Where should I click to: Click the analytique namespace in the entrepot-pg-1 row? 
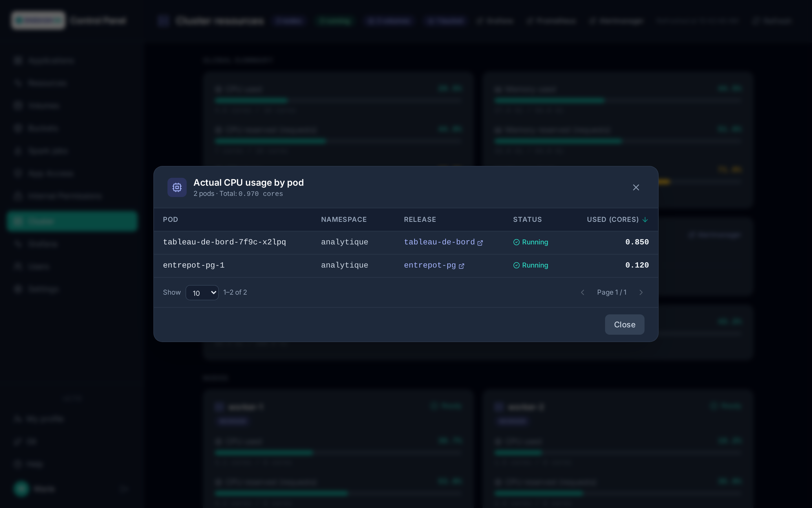tap(345, 265)
